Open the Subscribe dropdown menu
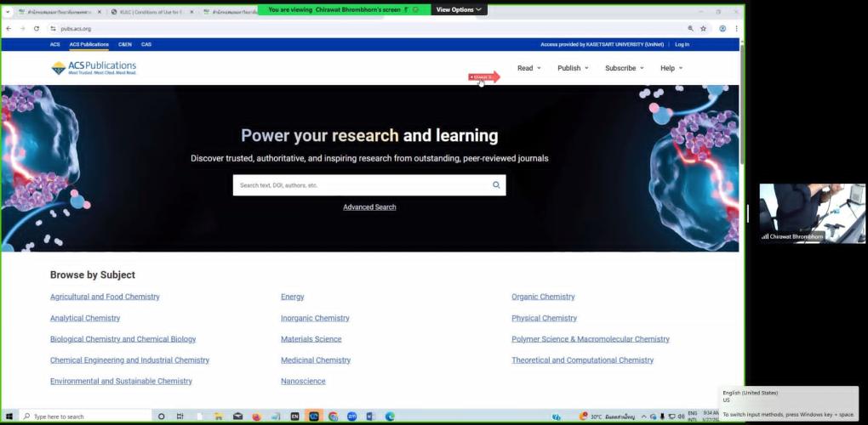 (x=624, y=68)
